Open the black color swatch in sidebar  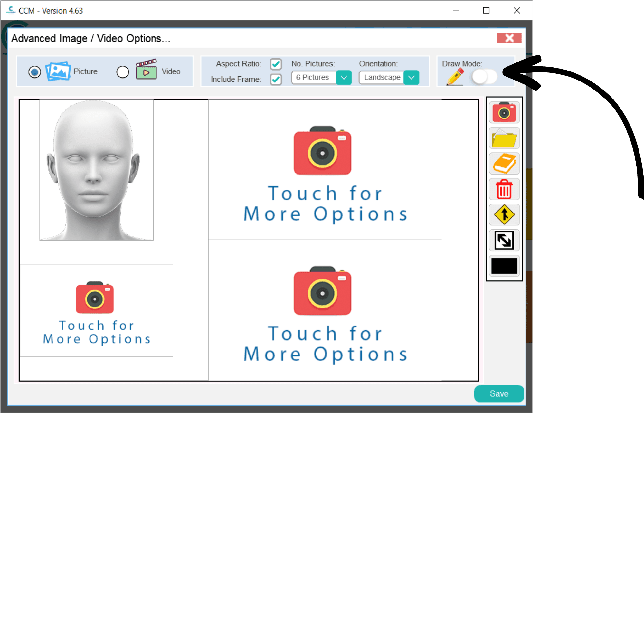click(504, 266)
